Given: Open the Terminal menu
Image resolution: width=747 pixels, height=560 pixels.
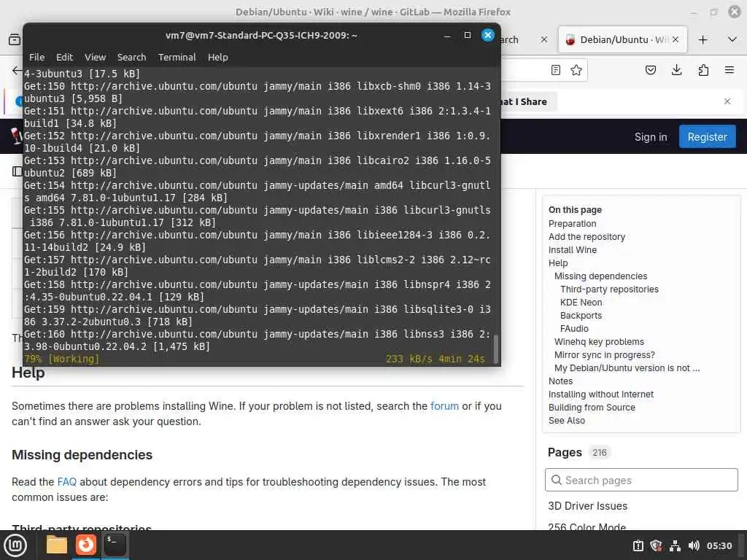Looking at the screenshot, I should tap(177, 57).
